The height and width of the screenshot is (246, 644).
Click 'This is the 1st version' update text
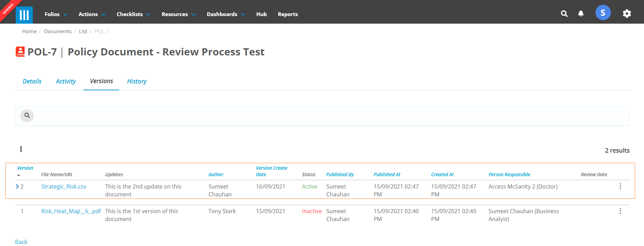[142, 215]
